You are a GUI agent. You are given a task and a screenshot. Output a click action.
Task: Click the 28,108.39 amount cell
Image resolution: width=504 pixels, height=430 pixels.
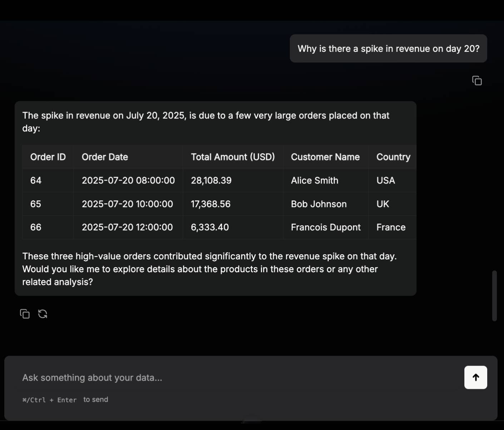[x=211, y=181]
